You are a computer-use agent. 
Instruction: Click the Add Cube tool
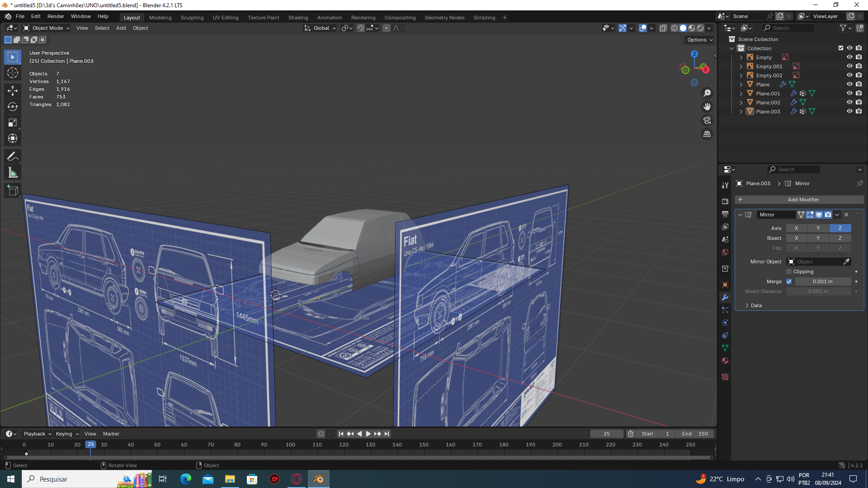tap(13, 190)
